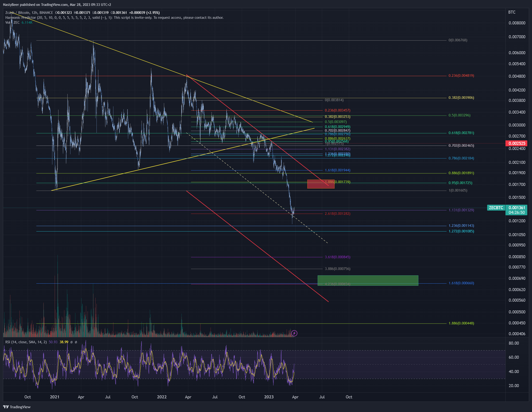This screenshot has height=412, width=532.
Task: Click the 0.618(0.002949) Fibonacci label
Action: 337,127
